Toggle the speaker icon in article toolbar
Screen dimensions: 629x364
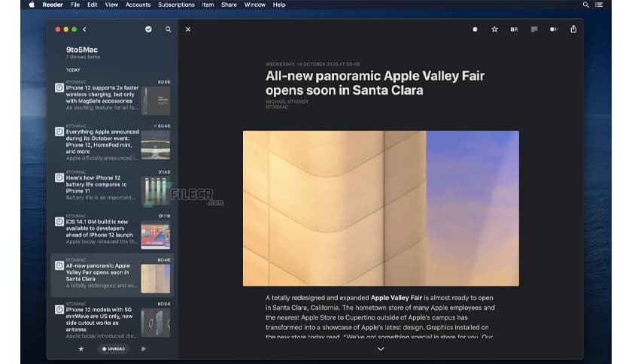coord(554,29)
